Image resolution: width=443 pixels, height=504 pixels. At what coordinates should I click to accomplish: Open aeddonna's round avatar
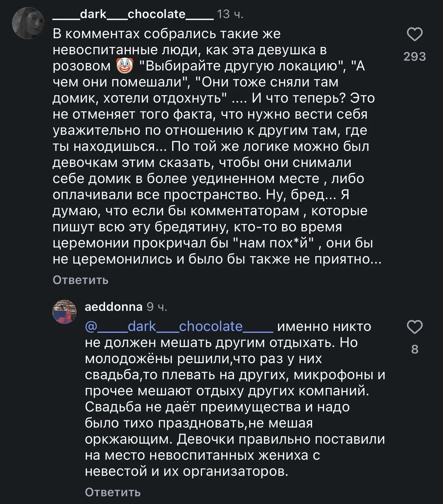point(64,312)
